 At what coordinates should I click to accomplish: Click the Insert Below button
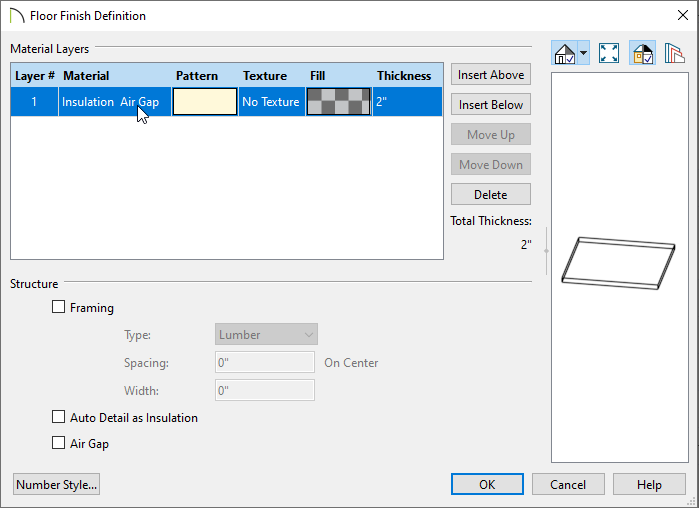click(x=491, y=104)
